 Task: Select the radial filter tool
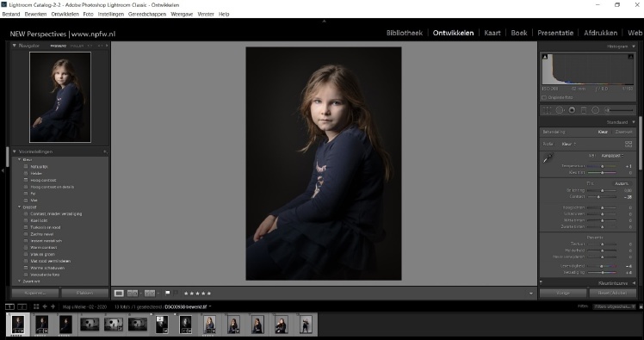596,110
